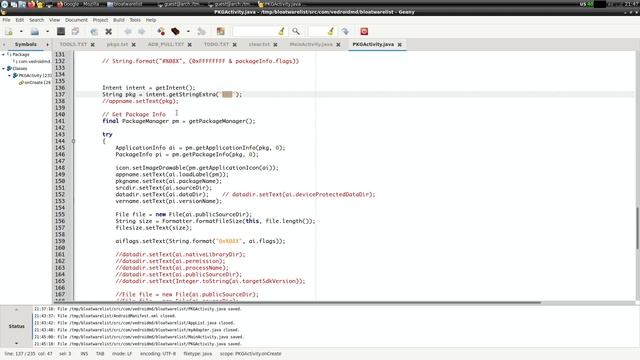
Task: Close the current file with the toolbar X icon
Action: coord(109,31)
